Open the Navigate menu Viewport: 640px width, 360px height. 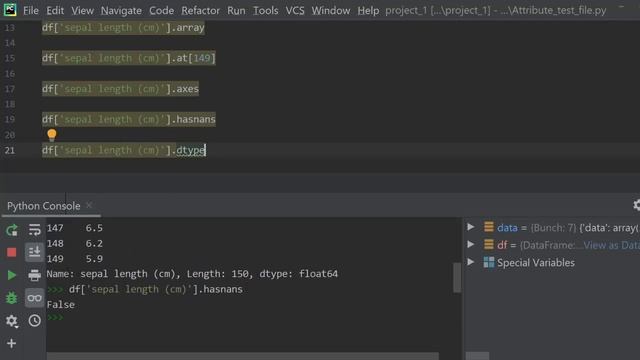pyautogui.click(x=121, y=10)
